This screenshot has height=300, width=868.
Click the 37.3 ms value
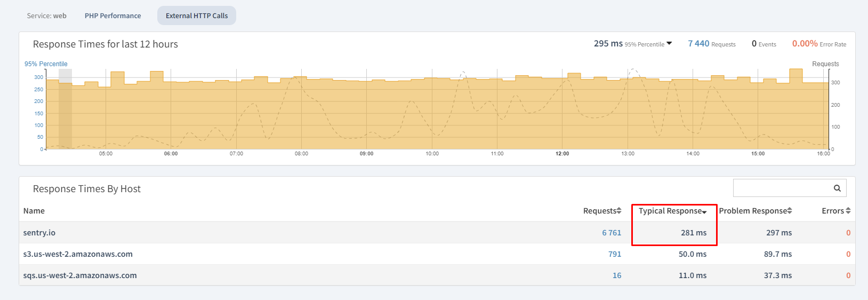tap(778, 275)
